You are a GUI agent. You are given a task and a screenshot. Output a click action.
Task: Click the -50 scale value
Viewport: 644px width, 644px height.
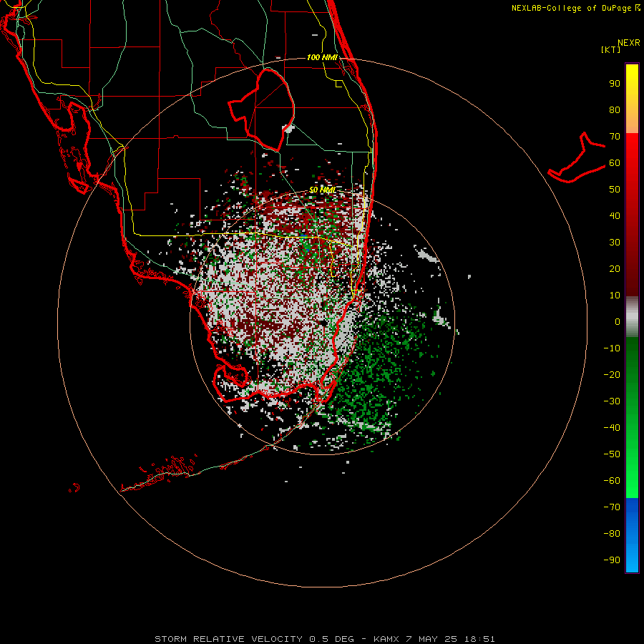(612, 454)
